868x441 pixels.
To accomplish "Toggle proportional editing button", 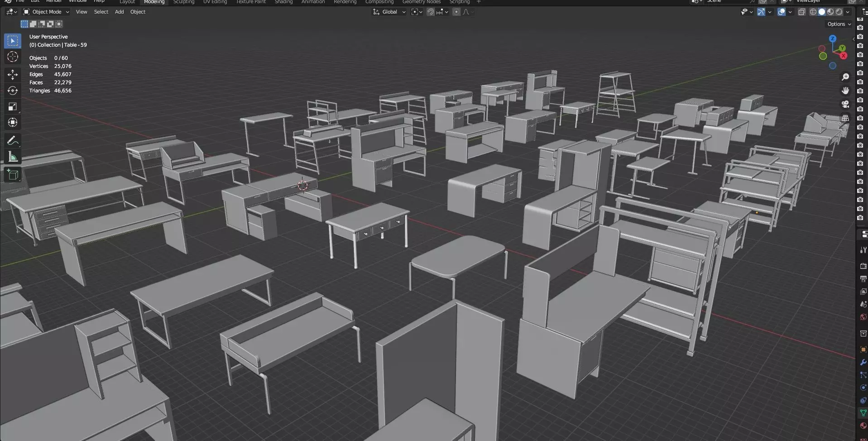I will click(x=456, y=12).
